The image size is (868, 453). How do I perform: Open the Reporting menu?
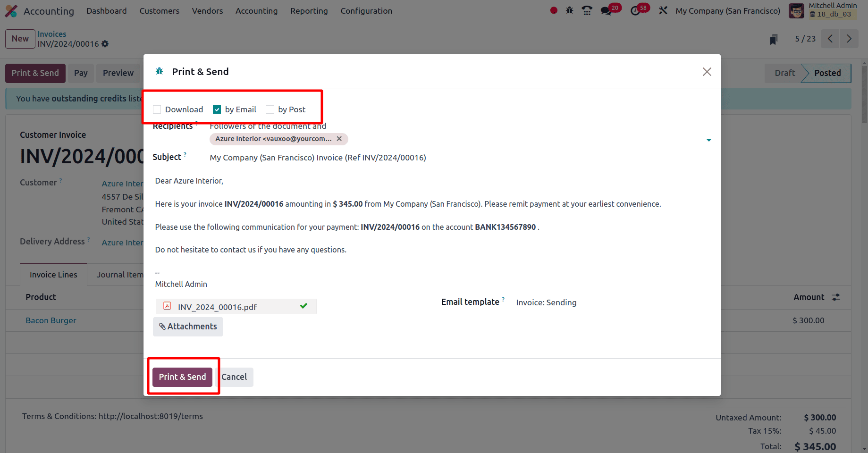pyautogui.click(x=309, y=11)
